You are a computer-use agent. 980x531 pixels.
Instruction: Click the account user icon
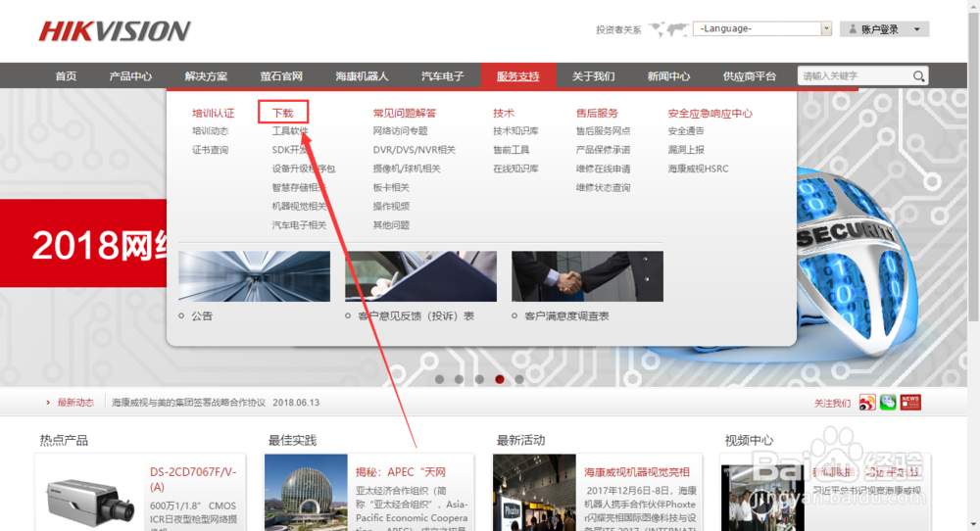coord(853,29)
